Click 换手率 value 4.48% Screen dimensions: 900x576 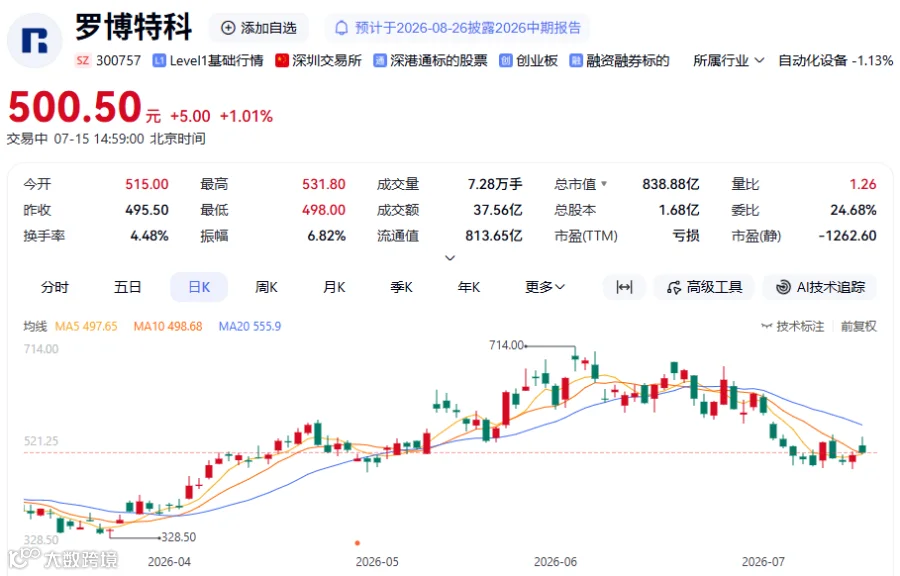click(x=149, y=236)
